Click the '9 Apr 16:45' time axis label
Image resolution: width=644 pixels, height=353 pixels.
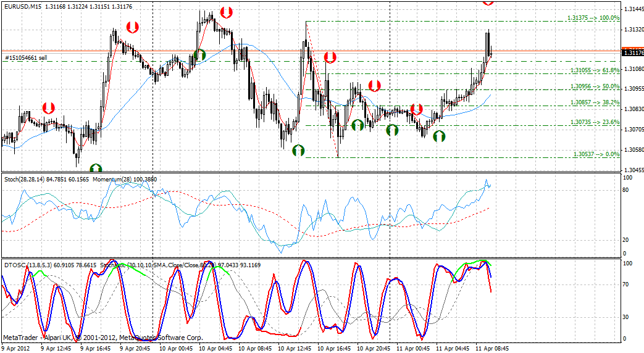95,349
